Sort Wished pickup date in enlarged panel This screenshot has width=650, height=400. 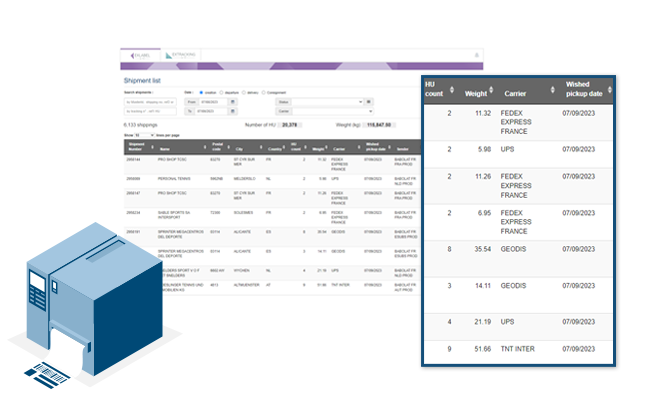click(x=609, y=90)
